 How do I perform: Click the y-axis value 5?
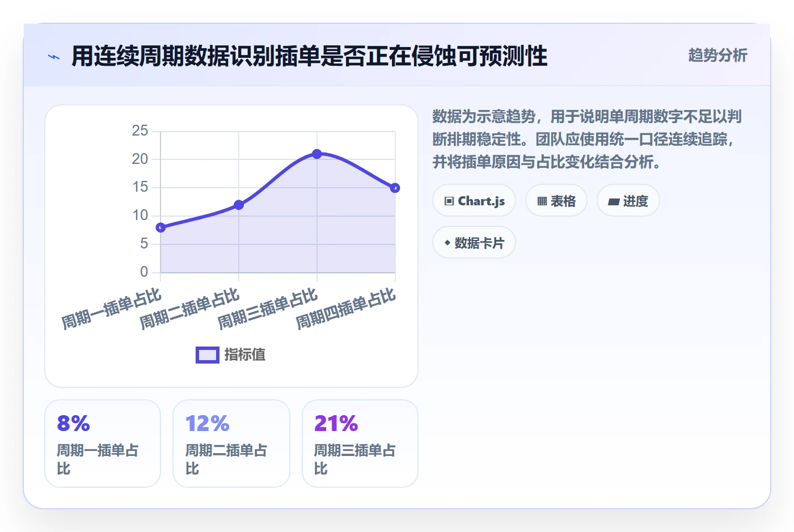click(144, 244)
